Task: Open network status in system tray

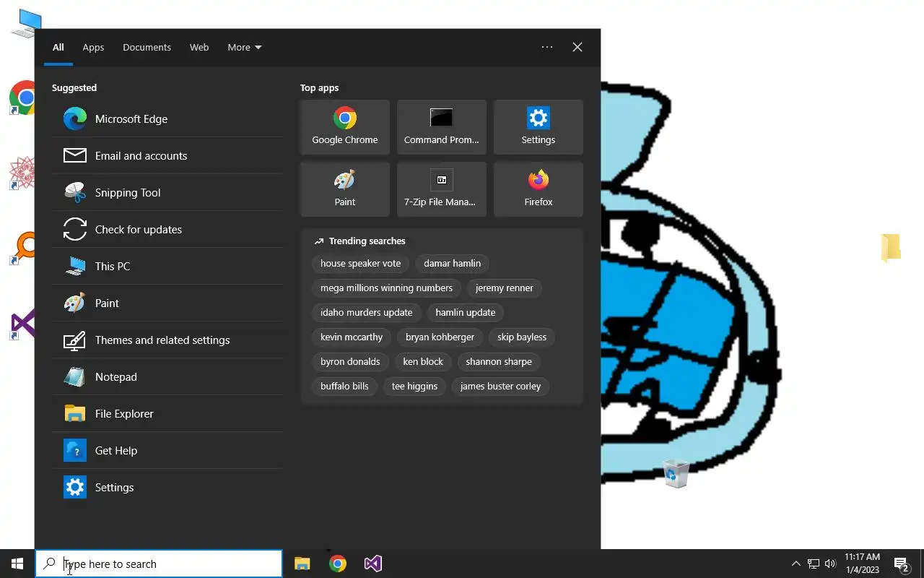Action: pos(813,564)
